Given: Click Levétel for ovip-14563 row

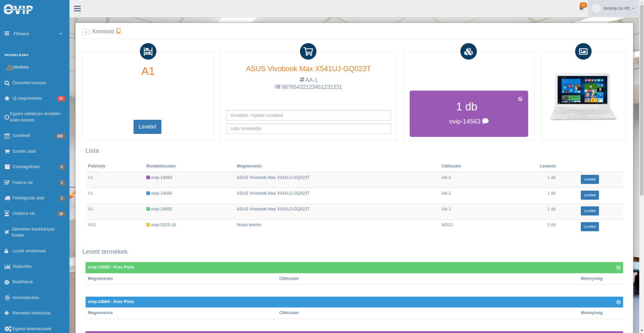Looking at the screenshot, I should pos(590,180).
